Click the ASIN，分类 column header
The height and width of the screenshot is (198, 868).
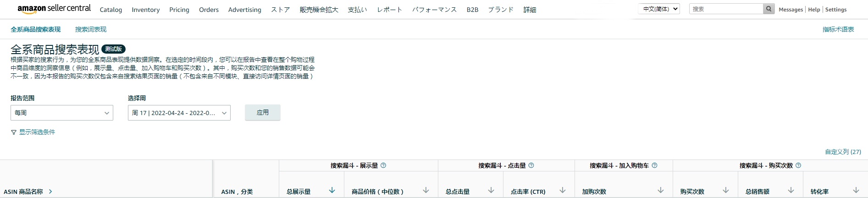237,192
